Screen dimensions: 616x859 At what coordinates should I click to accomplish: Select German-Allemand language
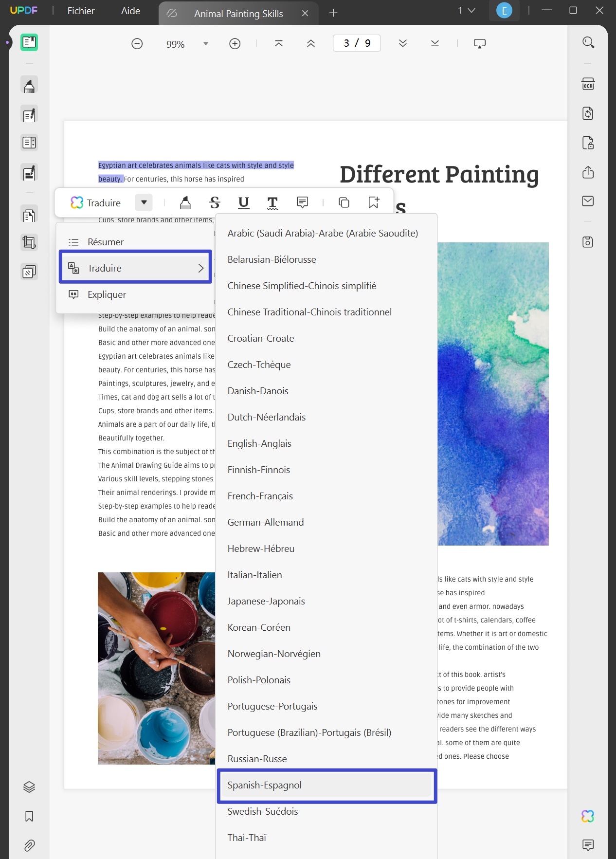click(x=326, y=522)
